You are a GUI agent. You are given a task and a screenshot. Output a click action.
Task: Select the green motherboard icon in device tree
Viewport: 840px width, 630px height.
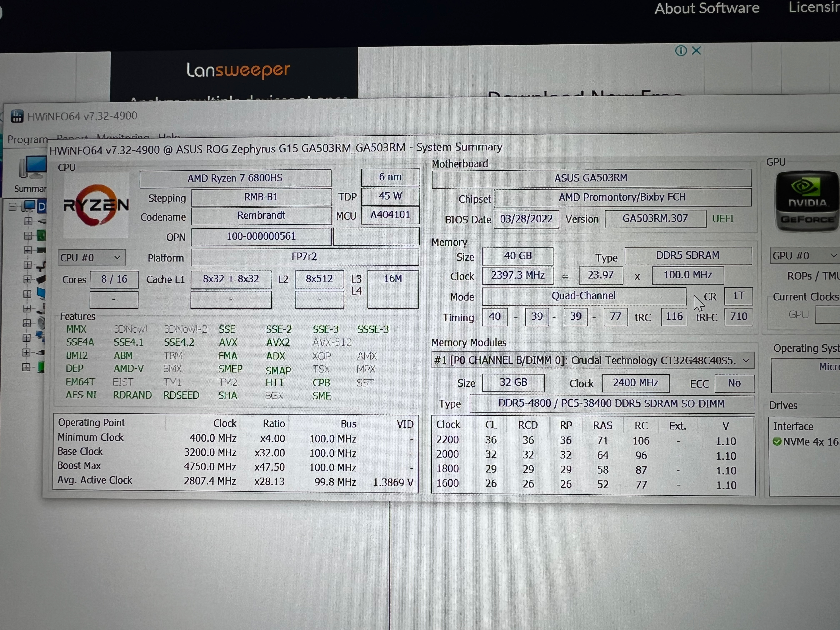41,235
